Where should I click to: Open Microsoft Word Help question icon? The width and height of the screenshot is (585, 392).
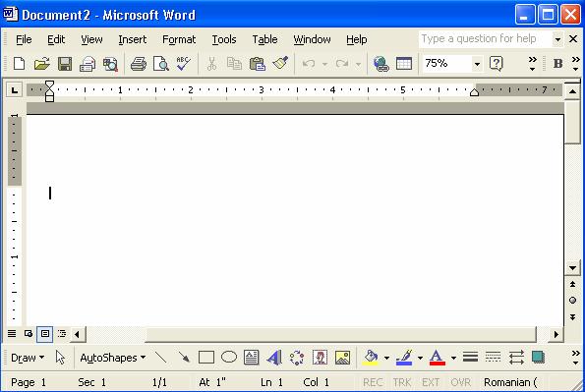pyautogui.click(x=497, y=64)
